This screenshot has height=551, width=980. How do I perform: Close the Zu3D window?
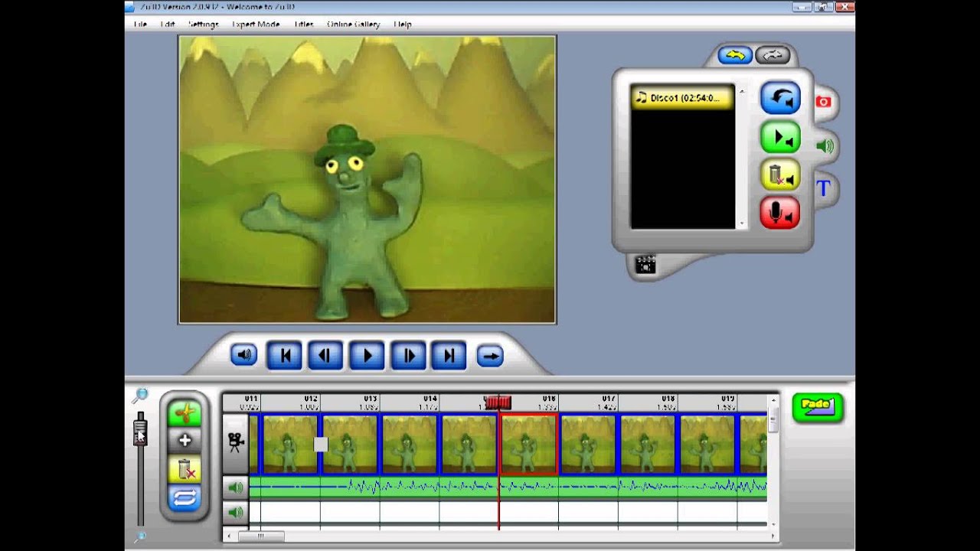(x=844, y=6)
